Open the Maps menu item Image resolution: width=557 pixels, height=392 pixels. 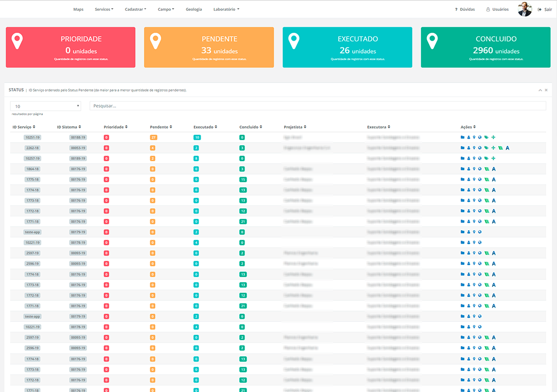click(x=78, y=9)
